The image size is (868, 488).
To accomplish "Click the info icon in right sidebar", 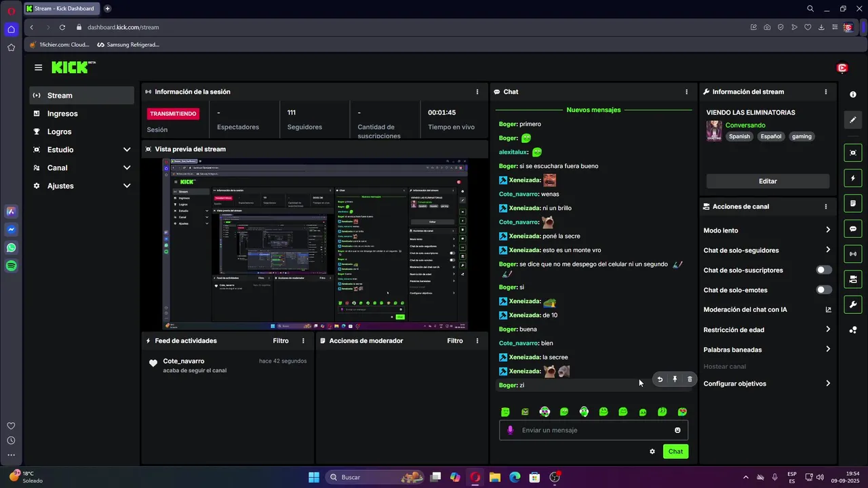I will (853, 94).
